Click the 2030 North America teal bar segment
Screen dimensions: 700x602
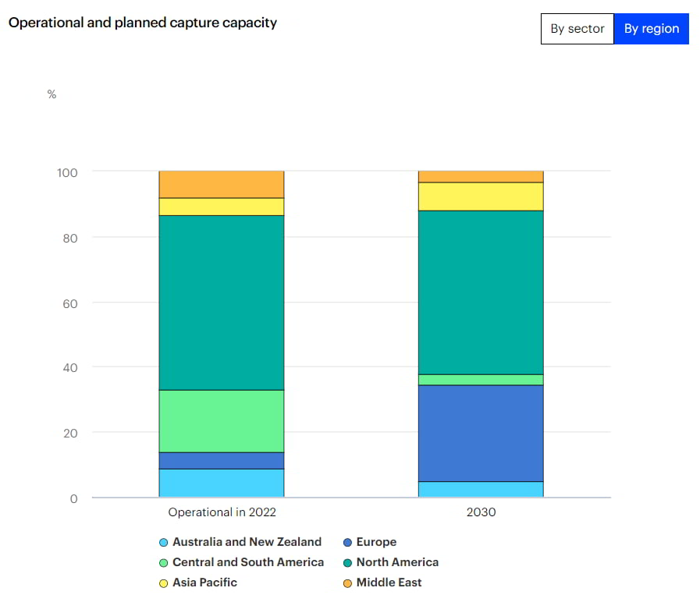[481, 292]
